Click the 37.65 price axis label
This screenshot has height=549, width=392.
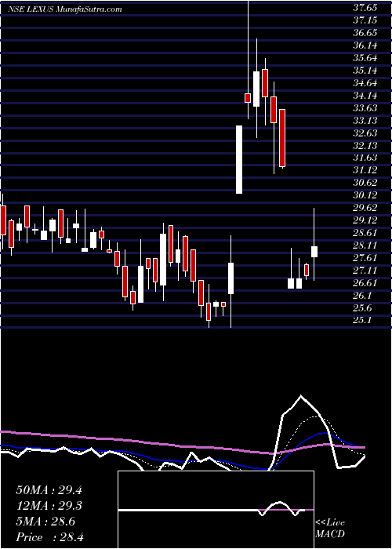click(365, 8)
